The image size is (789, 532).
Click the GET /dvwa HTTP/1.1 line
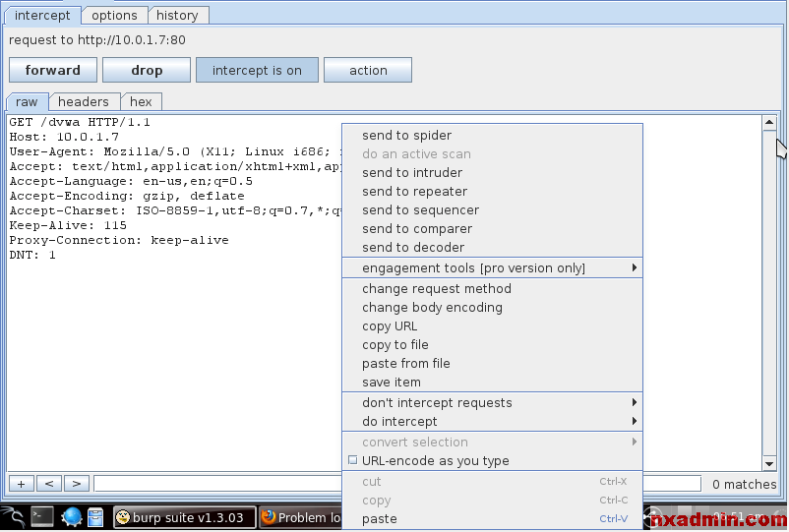pos(80,122)
